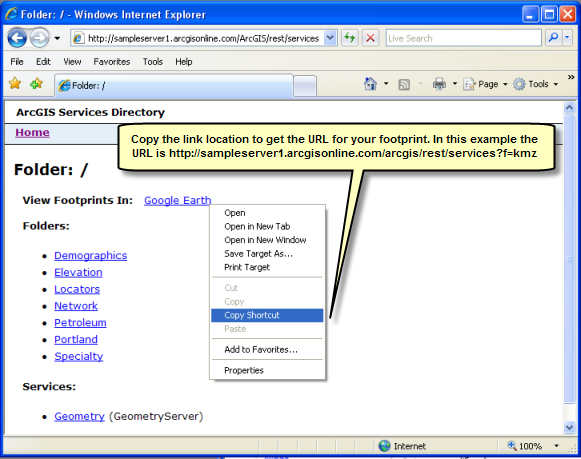Image resolution: width=581 pixels, height=459 pixels.
Task: Click the vertical scrollbar down arrow
Action: (x=569, y=427)
